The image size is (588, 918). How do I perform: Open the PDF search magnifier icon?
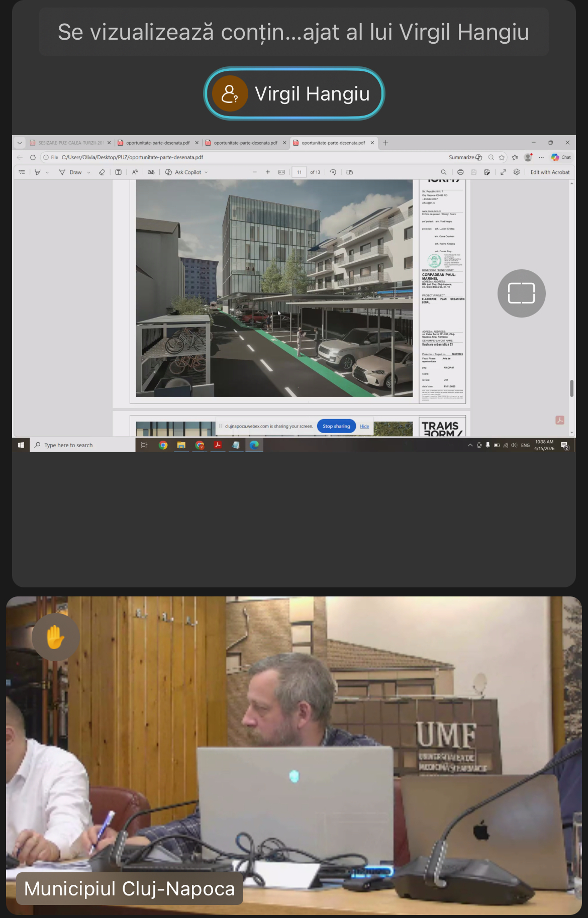[443, 172]
